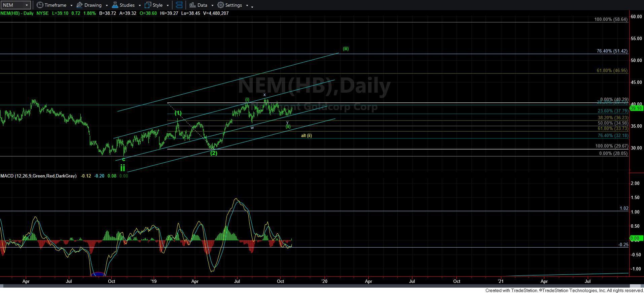
Task: Click the '20 year marker on time axis
Action: pyautogui.click(x=324, y=281)
